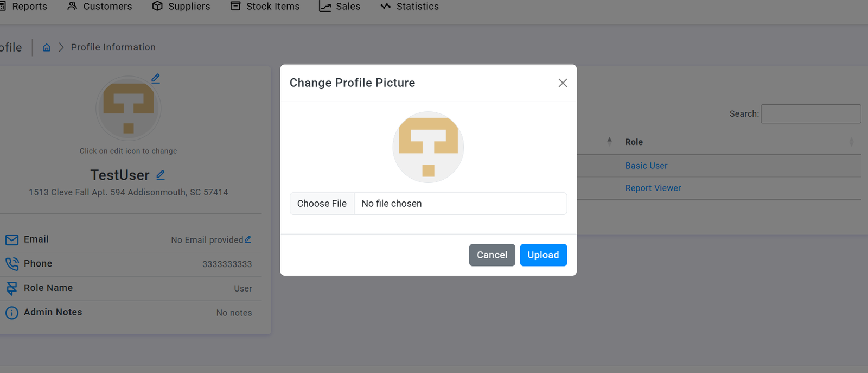This screenshot has height=373, width=868.
Task: Click the Phone handset icon
Action: (11, 264)
